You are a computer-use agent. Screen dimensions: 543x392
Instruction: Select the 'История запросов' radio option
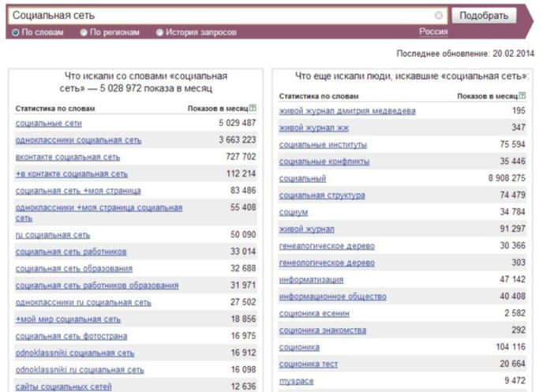160,32
